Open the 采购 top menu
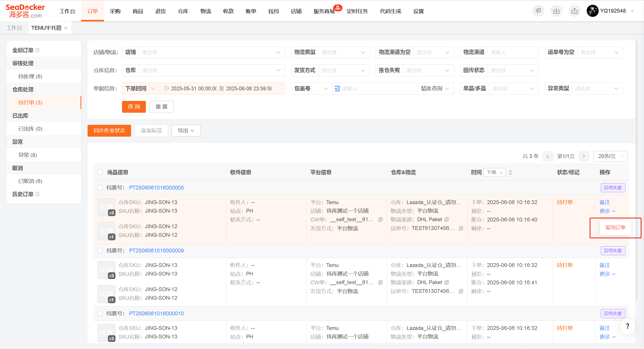This screenshot has width=644, height=349. [115, 11]
